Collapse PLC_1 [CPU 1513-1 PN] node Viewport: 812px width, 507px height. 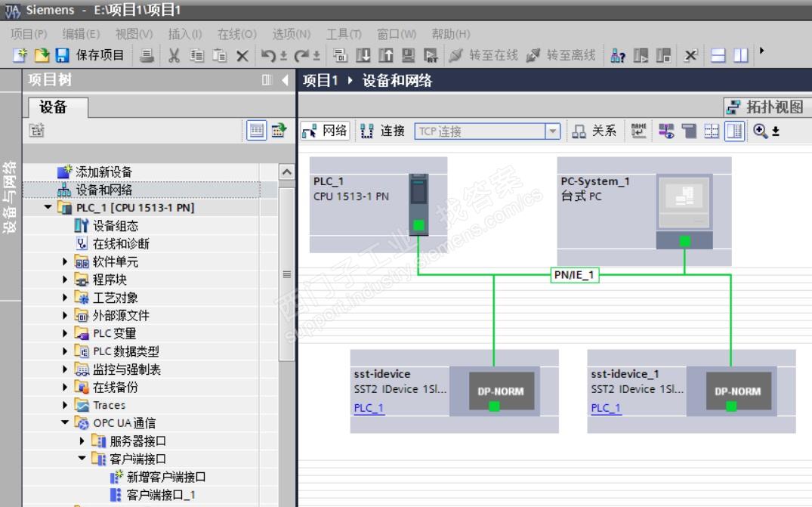tap(48, 207)
